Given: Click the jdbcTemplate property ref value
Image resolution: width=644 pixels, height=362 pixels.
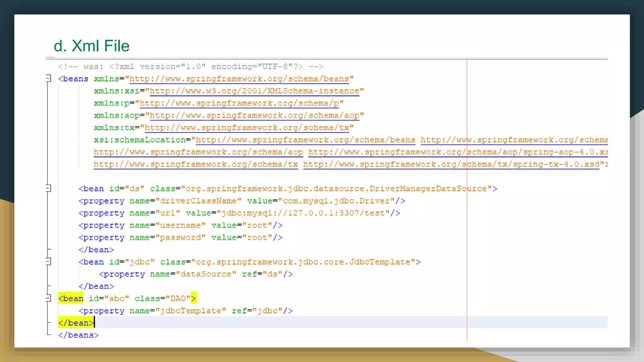Looking at the screenshot, I should [267, 311].
